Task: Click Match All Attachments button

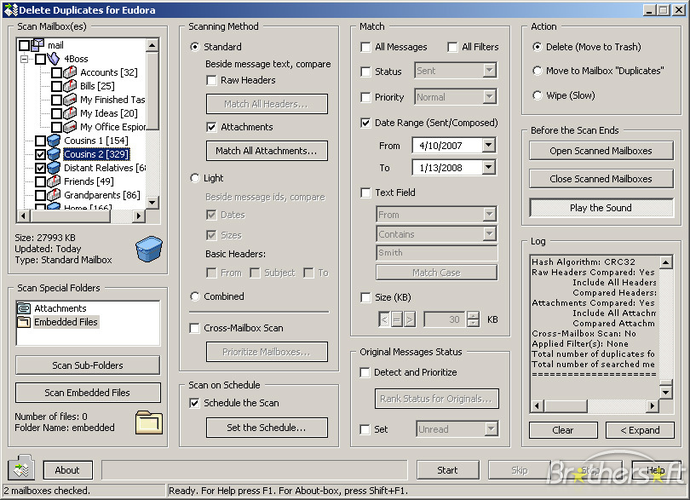Action: (x=267, y=151)
